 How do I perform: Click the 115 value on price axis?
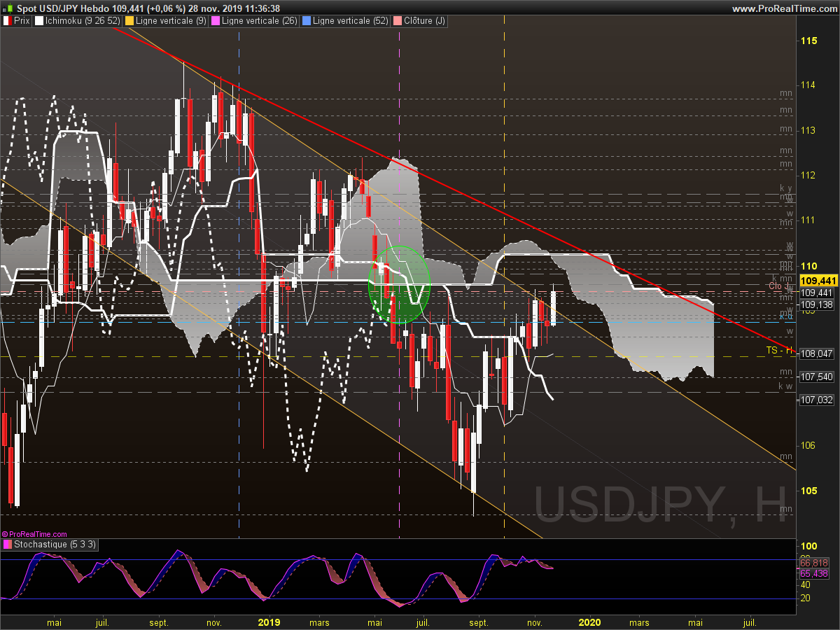[808, 41]
